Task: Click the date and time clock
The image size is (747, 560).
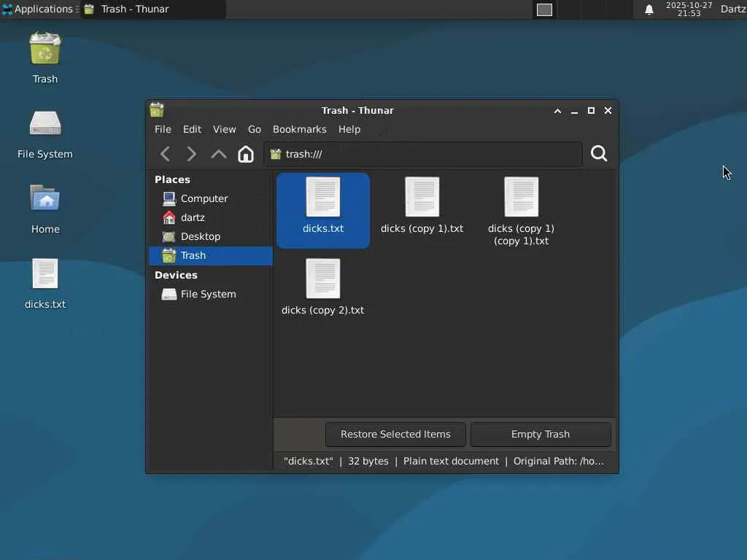Action: point(689,9)
